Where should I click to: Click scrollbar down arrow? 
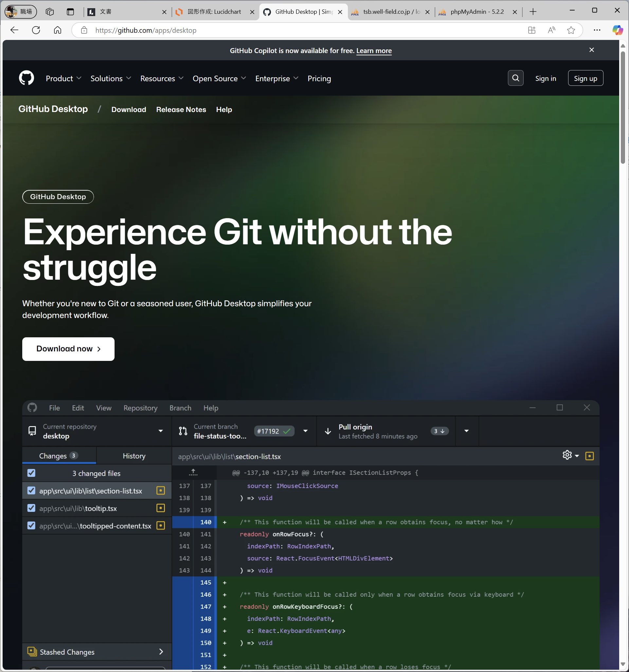(x=622, y=664)
